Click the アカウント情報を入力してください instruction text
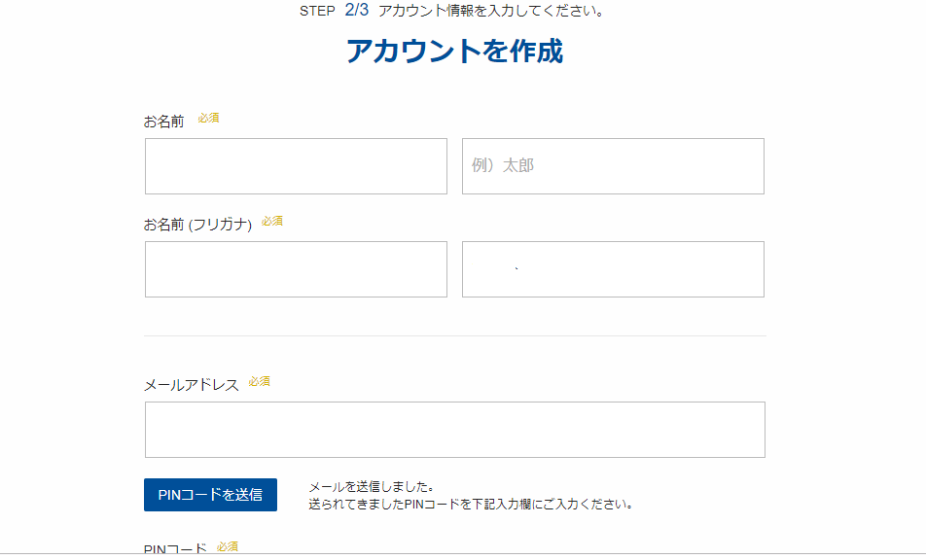 tap(491, 11)
